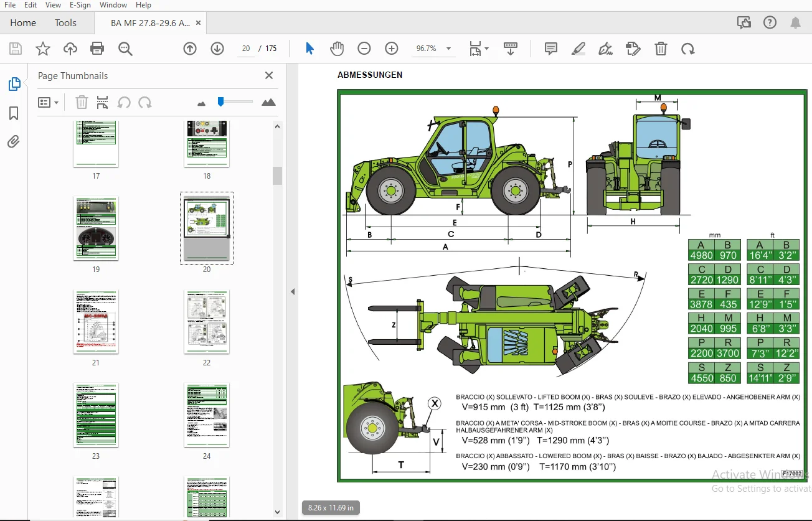Delete selected thumbnail page trash icon
Viewport: 812px width, 521px height.
82,102
